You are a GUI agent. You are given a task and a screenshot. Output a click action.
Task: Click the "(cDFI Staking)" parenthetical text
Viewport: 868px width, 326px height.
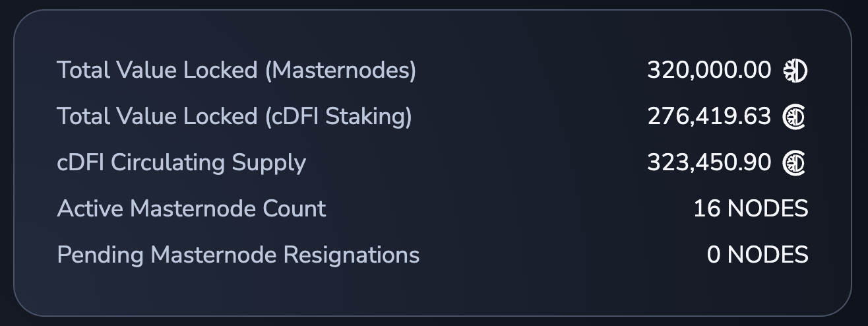coord(338,116)
